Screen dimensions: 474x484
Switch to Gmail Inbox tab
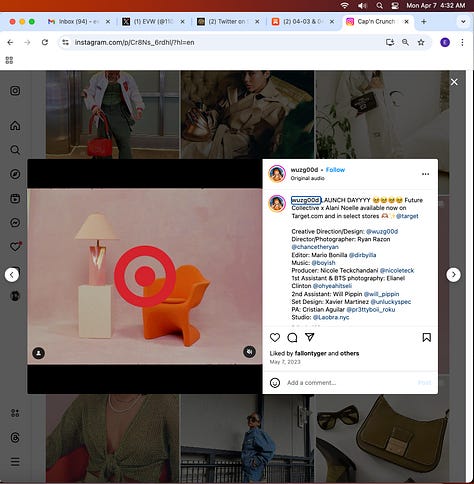[79, 21]
